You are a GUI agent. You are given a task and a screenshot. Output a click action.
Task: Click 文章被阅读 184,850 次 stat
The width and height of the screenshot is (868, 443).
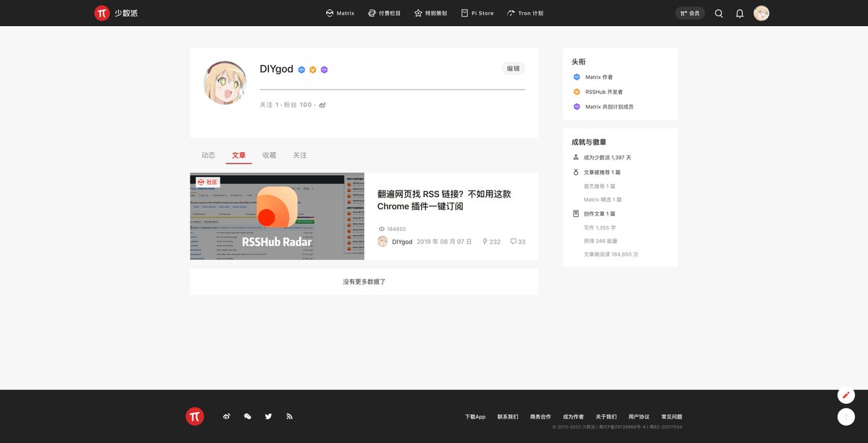click(x=611, y=254)
